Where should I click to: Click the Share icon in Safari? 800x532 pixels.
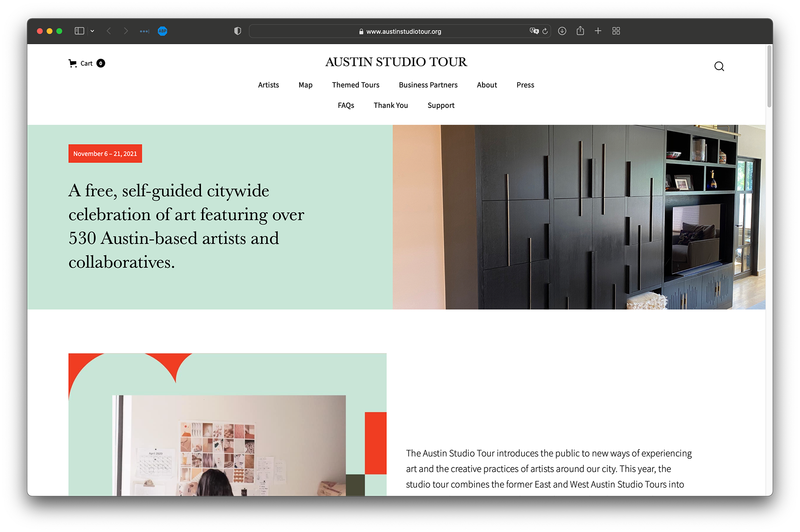580,31
